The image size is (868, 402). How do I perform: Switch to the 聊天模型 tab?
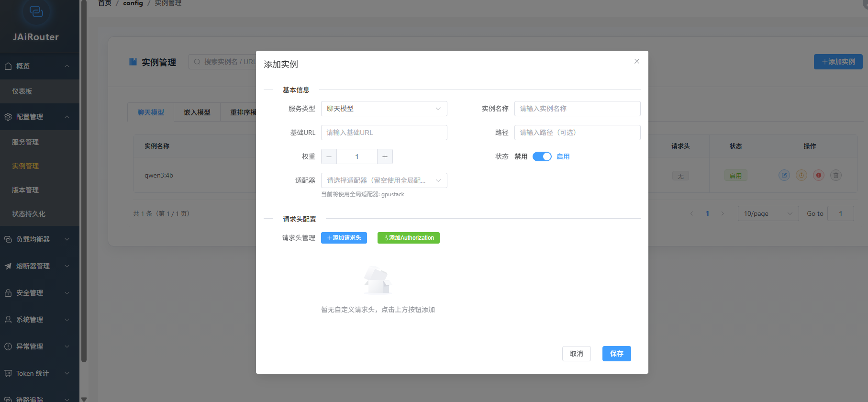click(x=151, y=112)
